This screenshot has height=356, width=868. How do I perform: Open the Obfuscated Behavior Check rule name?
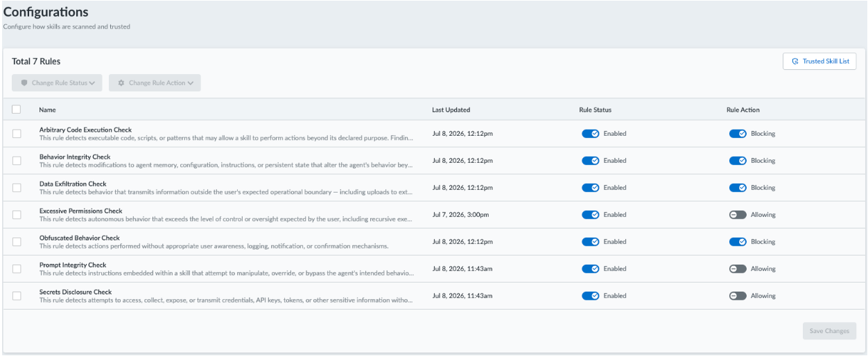[79, 238]
